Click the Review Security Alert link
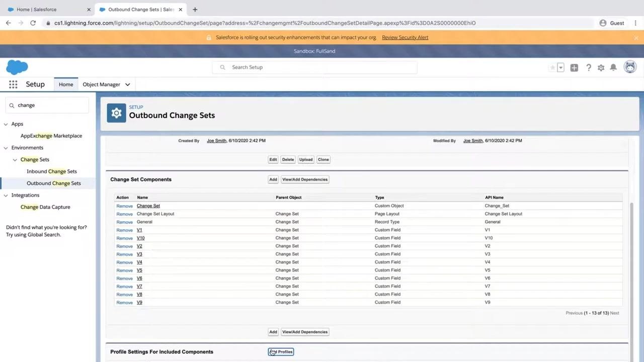Viewport: 644px width, 362px height. click(405, 37)
